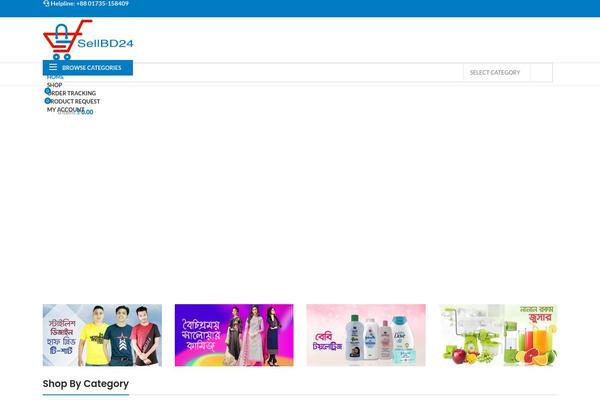Click the Shop By Category heading
Screen dimensions: 600x400
(86, 384)
